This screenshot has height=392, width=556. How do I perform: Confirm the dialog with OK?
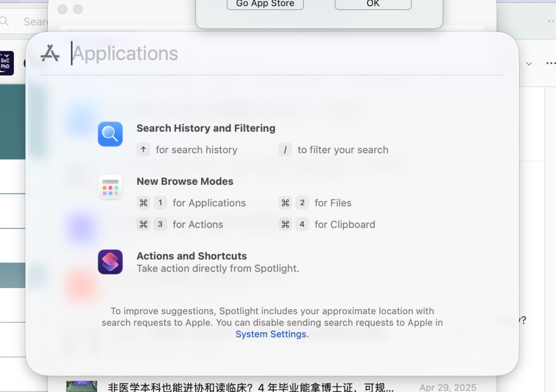coord(373,4)
